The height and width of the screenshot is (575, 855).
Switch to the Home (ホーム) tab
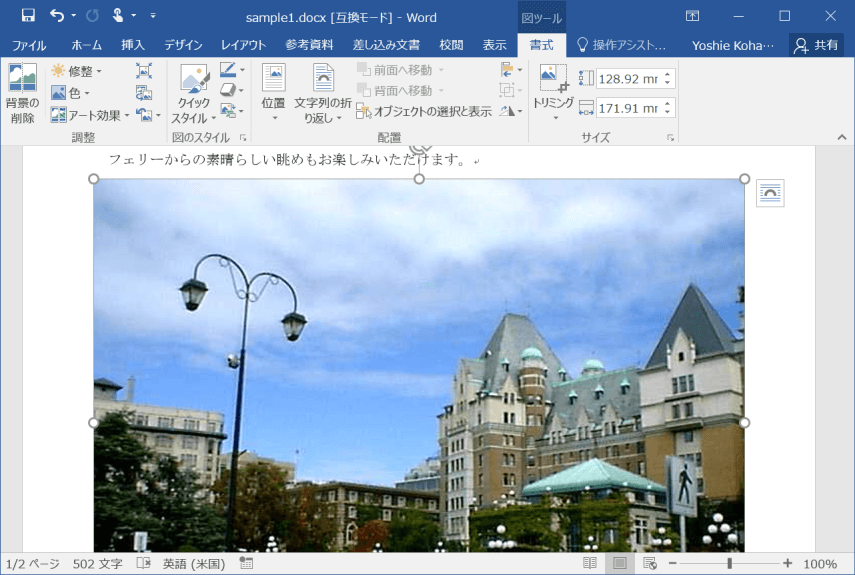tap(86, 45)
